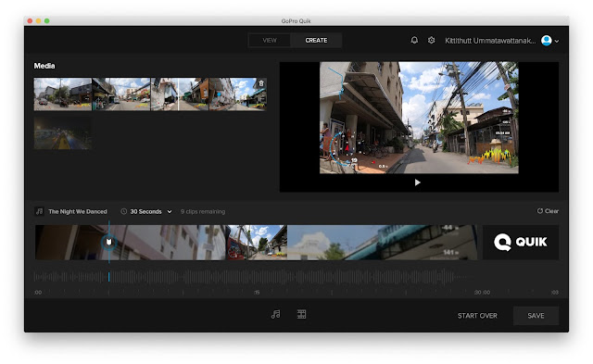Screen dimensions: 593x364
Task: Open the 30 Seconds duration dropdown
Action: [150, 211]
